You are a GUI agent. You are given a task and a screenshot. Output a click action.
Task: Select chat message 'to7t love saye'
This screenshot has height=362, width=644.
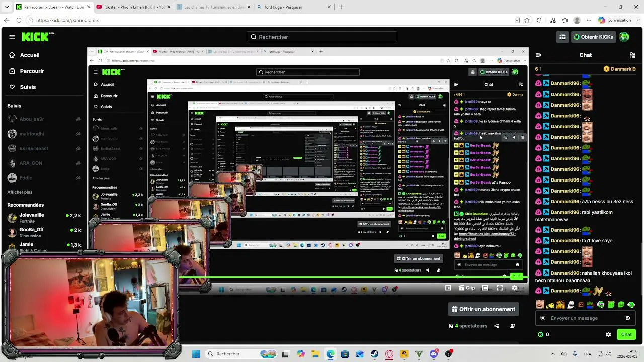click(x=597, y=241)
